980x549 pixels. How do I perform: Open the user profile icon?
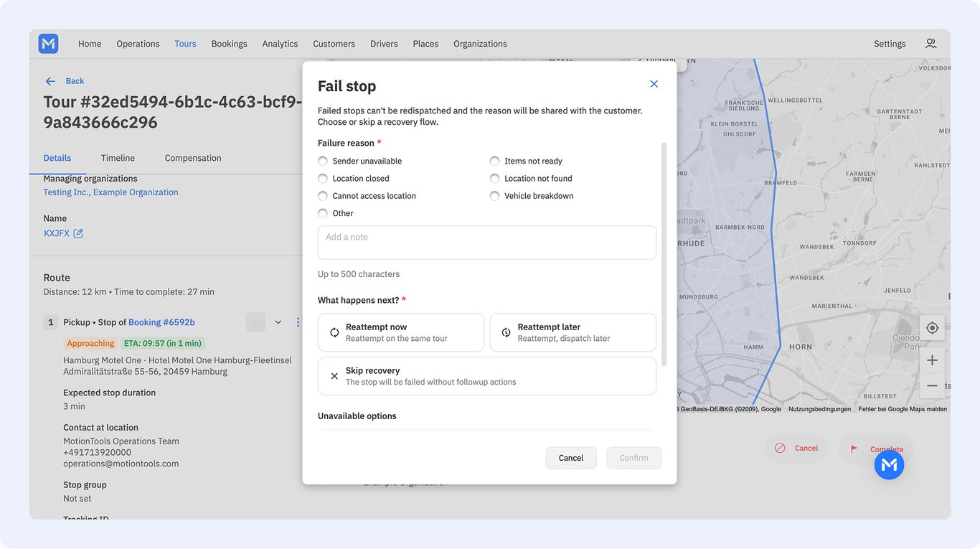[x=930, y=44]
